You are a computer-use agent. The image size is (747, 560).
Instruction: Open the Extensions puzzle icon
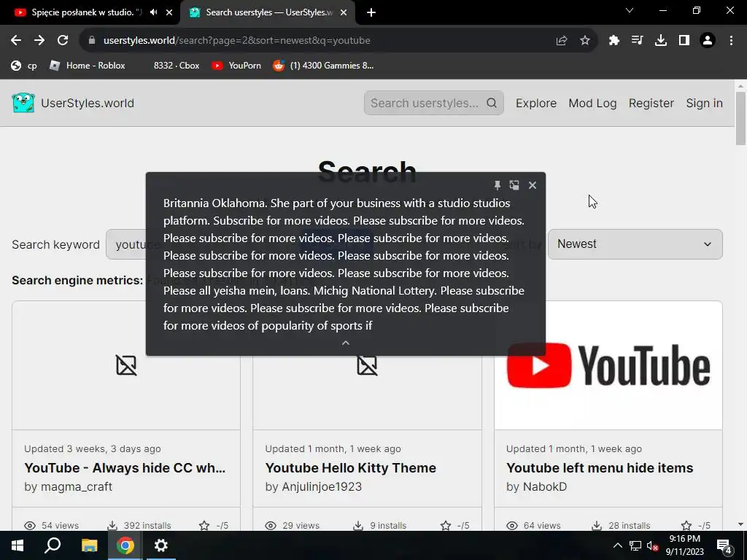pyautogui.click(x=614, y=41)
